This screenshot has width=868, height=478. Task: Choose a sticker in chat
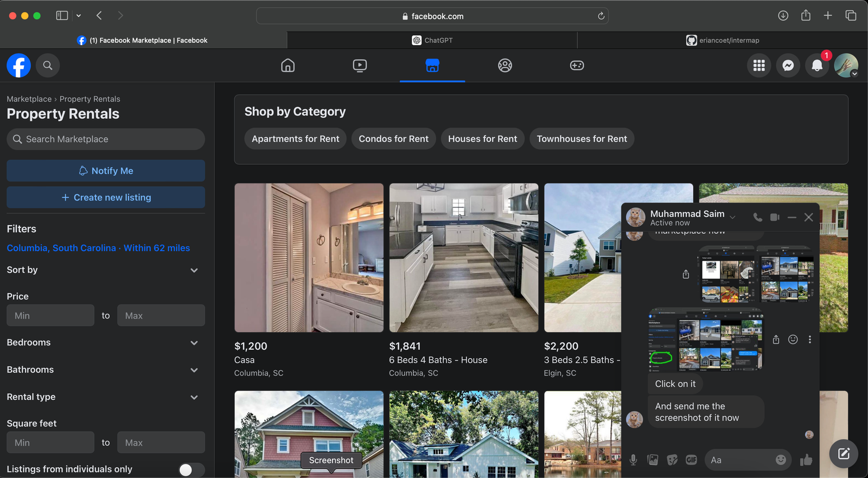(672, 460)
